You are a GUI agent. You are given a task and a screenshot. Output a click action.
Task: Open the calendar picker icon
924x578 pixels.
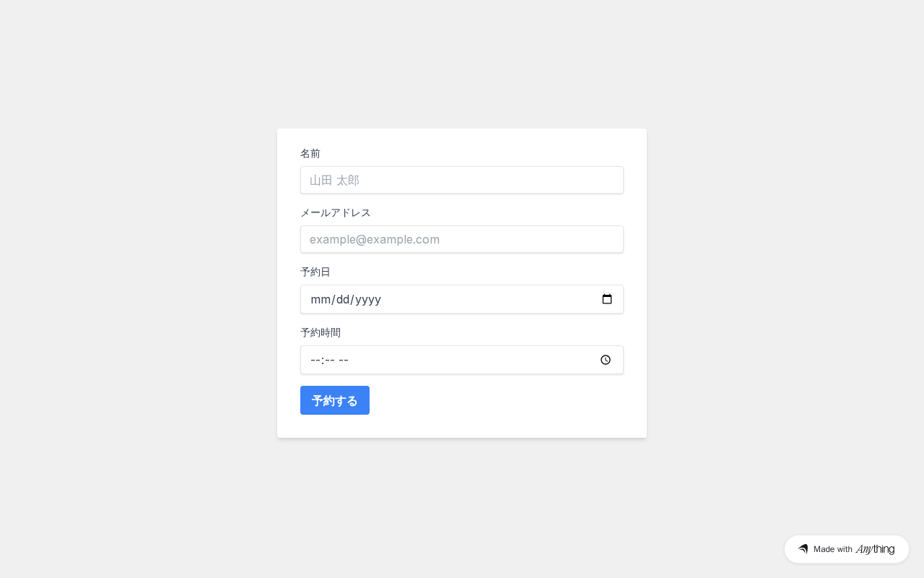coord(607,299)
